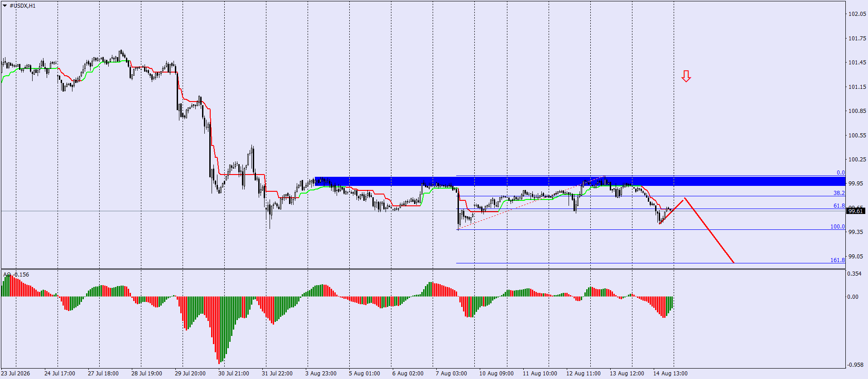Click the 101.75 price axis value
This screenshot has height=379, width=868.
(x=857, y=39)
